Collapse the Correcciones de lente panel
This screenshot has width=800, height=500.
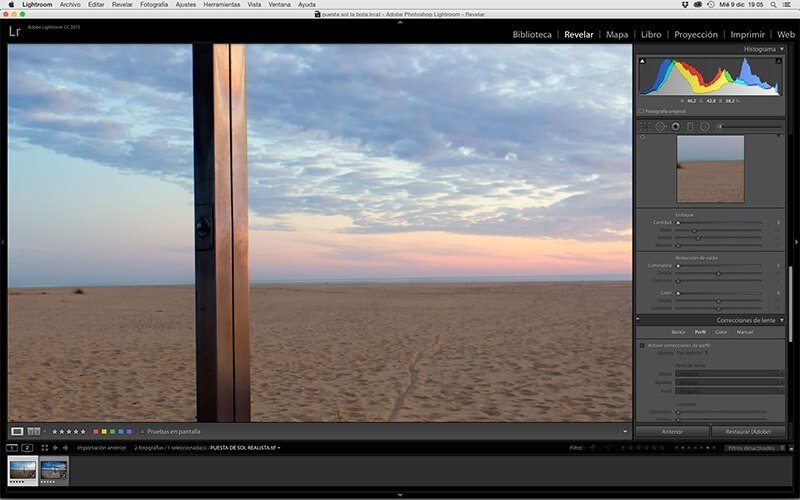point(782,320)
